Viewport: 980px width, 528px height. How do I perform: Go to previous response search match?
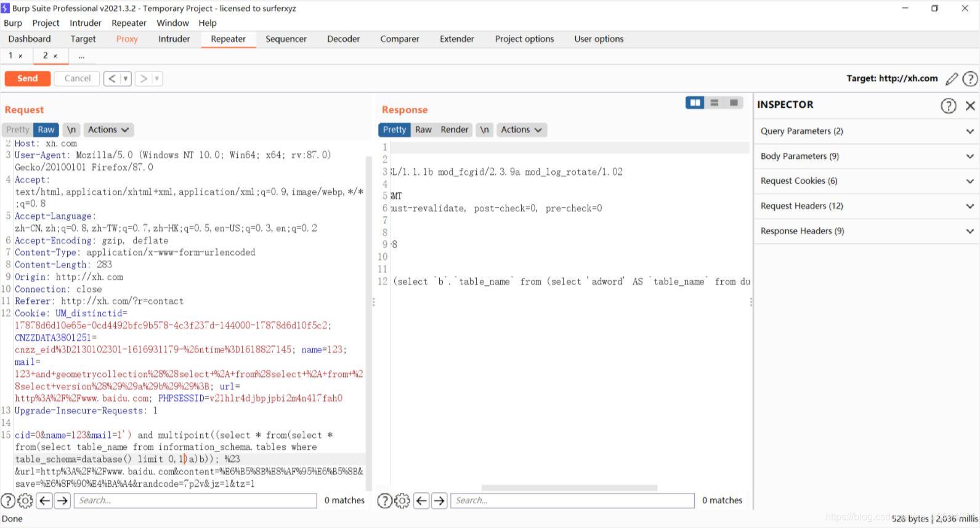click(421, 501)
